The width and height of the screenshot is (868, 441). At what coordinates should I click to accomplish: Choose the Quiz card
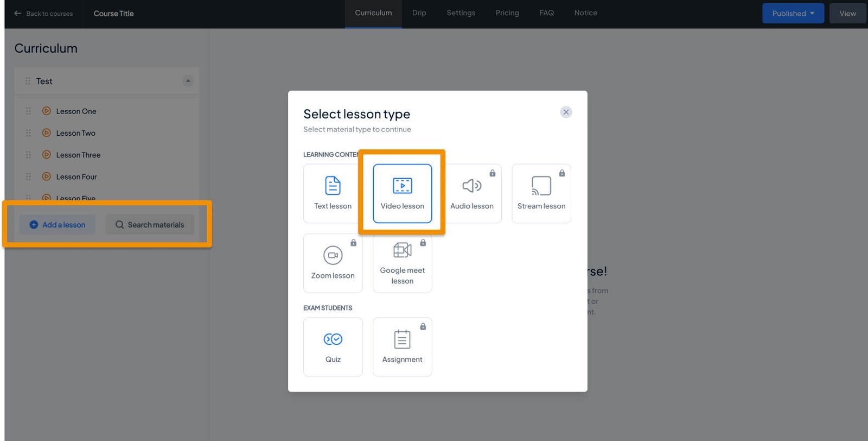click(x=333, y=346)
